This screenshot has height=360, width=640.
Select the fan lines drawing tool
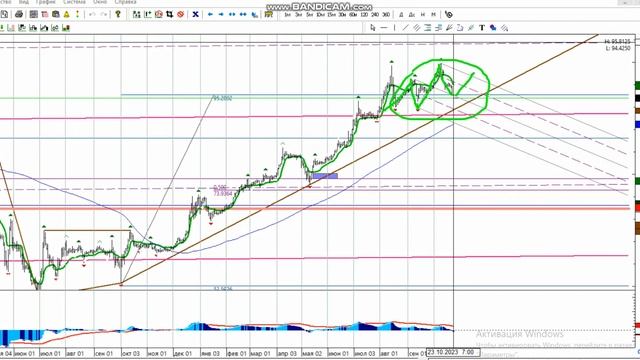449,28
